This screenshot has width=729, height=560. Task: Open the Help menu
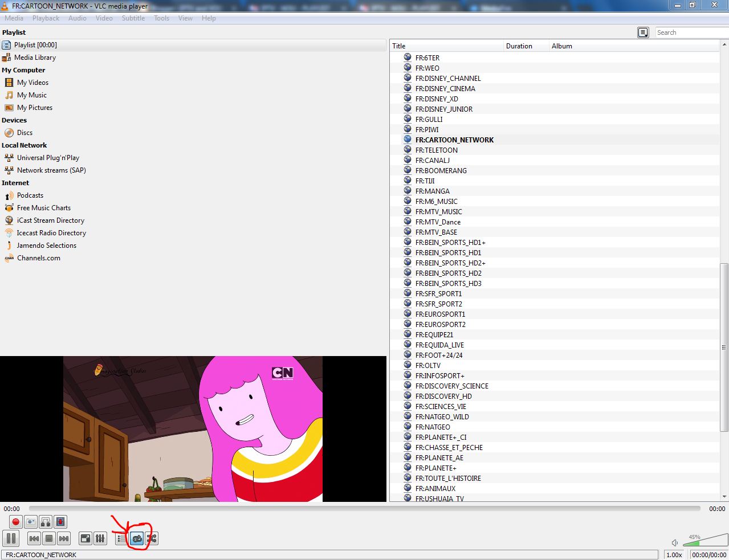209,18
